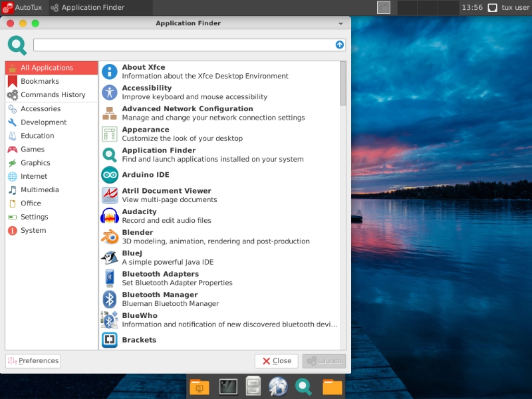This screenshot has width=532, height=399.
Task: Open the window title menu arrow
Action: pos(340,23)
